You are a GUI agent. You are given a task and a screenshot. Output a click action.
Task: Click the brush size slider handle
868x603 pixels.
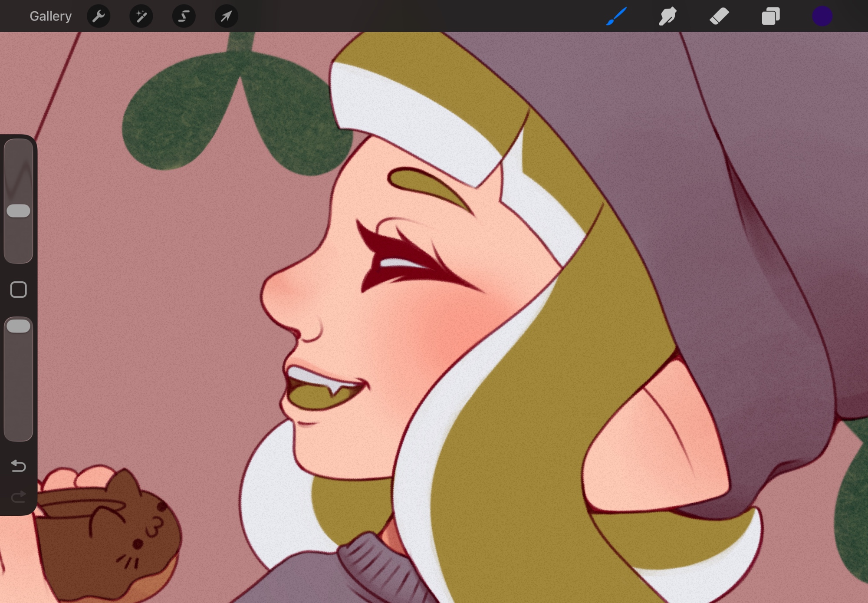coord(19,211)
